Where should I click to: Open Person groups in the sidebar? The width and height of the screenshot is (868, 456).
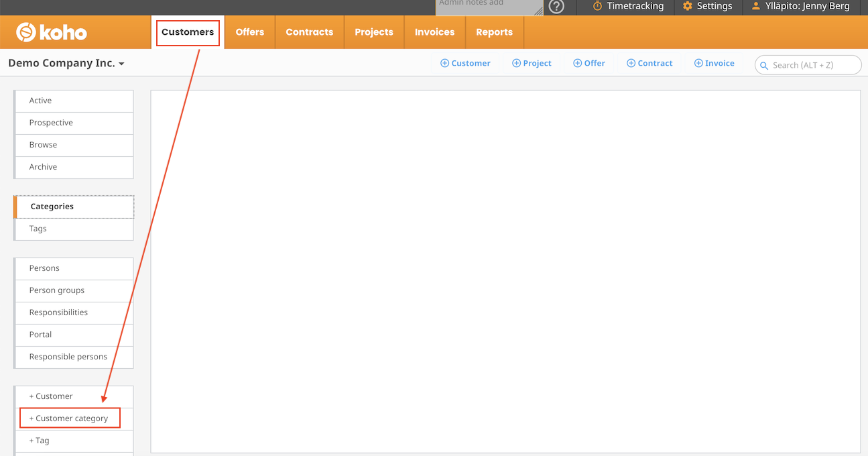74,290
